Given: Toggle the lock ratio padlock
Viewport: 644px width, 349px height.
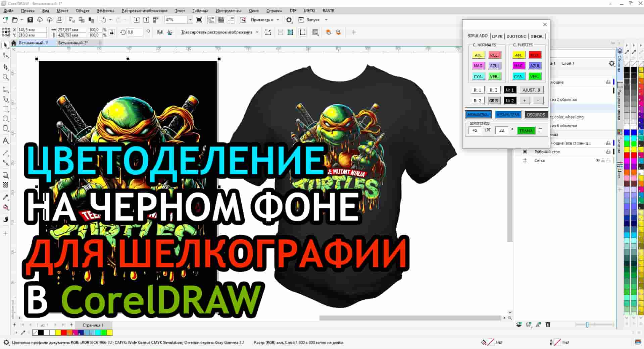Looking at the screenshot, I should coord(112,32).
